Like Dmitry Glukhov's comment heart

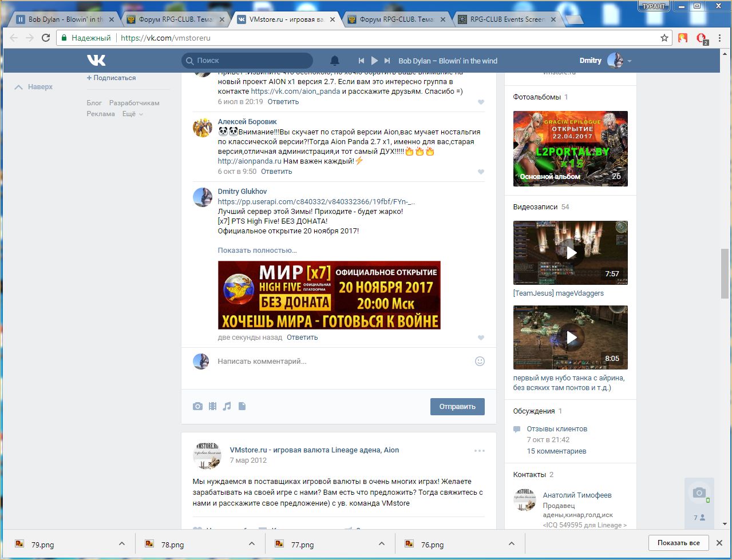[481, 337]
